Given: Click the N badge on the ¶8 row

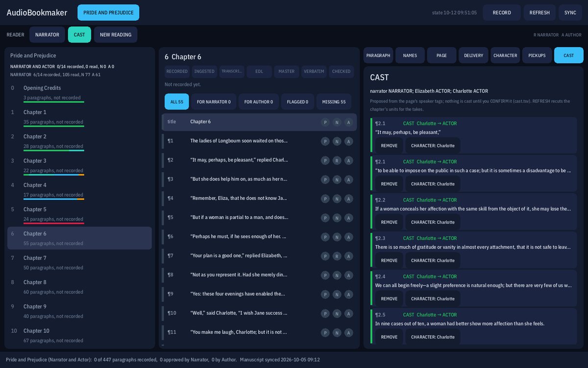Looking at the screenshot, I should point(337,275).
